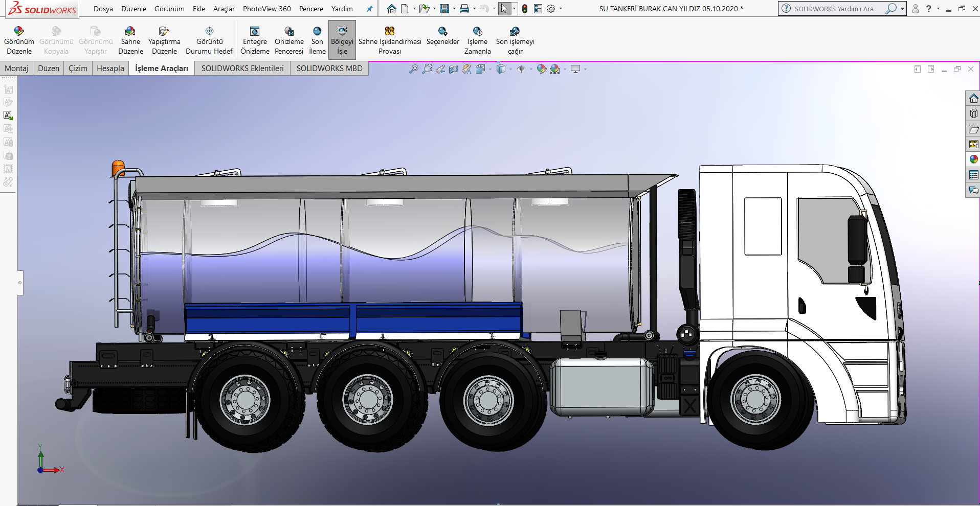Image resolution: width=980 pixels, height=506 pixels.
Task: Click Görüntü Durumu Hedefi tool
Action: click(x=209, y=40)
